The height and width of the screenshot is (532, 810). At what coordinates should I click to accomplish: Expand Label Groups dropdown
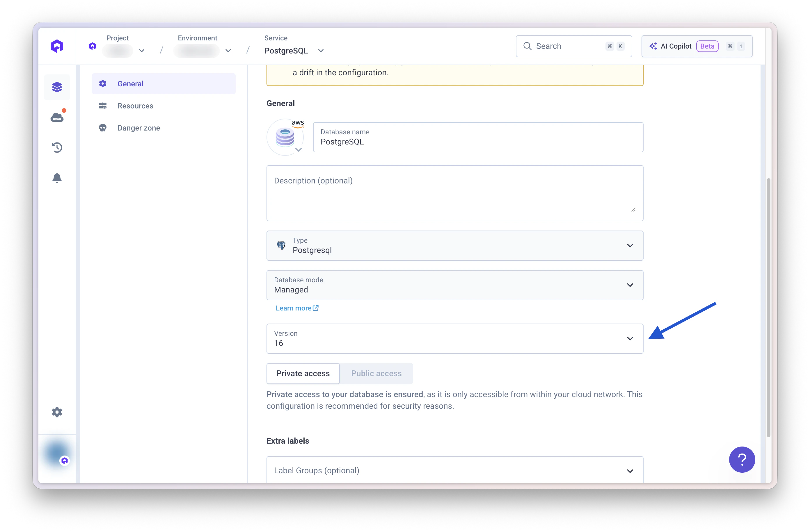point(454,470)
